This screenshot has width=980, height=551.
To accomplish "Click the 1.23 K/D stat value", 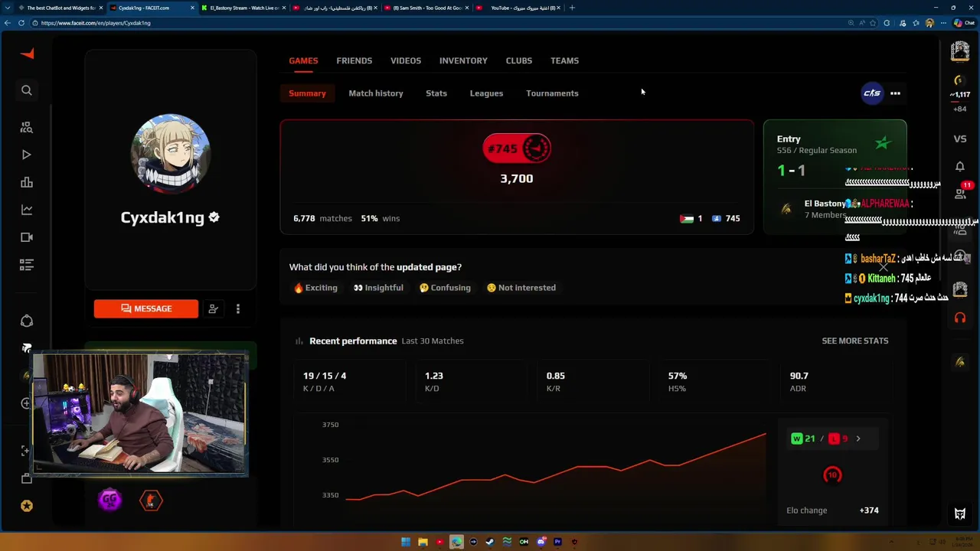I will click(x=433, y=376).
